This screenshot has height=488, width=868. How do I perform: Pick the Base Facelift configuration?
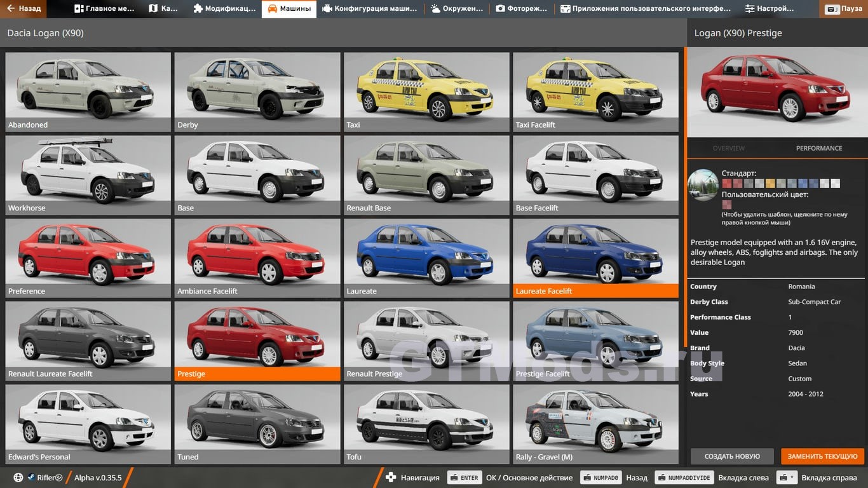(595, 175)
